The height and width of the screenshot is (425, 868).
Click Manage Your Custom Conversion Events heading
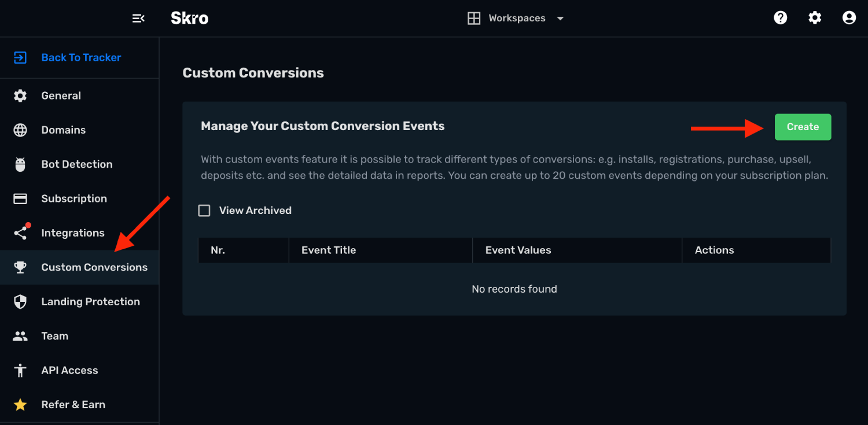click(323, 126)
